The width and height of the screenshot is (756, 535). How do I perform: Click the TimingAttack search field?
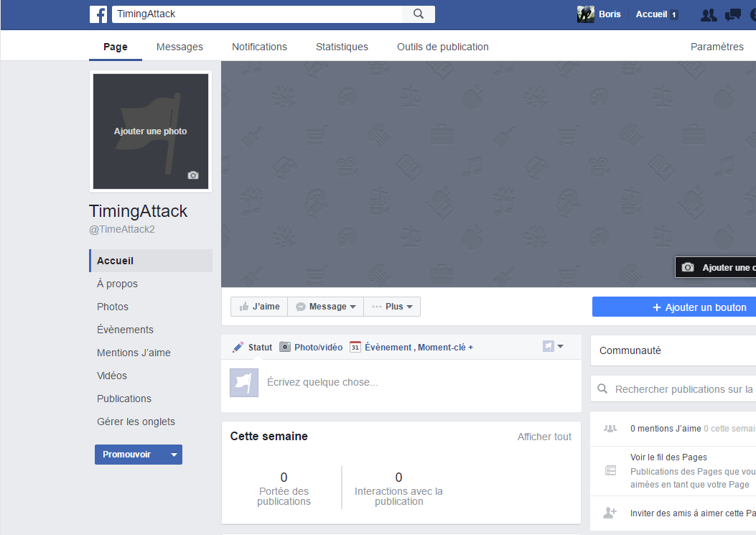click(257, 14)
